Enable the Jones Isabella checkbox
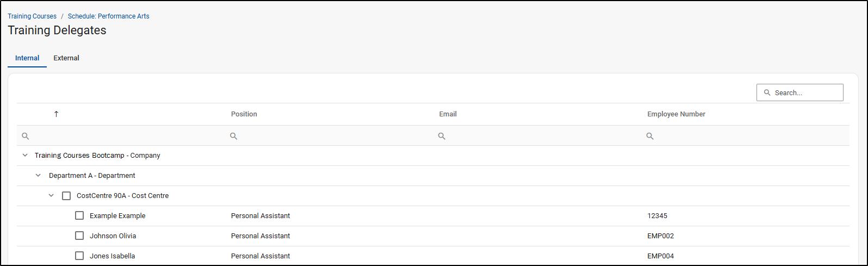868x266 pixels. pyautogui.click(x=79, y=256)
